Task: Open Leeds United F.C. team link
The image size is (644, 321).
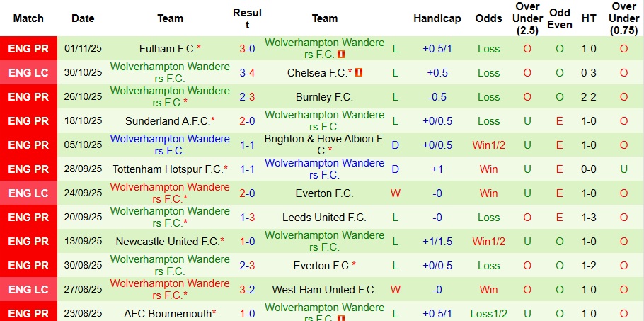Action: coord(324,218)
